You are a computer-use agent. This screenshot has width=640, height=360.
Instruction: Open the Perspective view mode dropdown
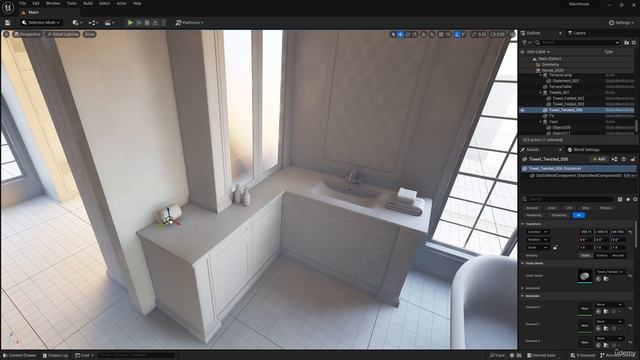[x=27, y=34]
